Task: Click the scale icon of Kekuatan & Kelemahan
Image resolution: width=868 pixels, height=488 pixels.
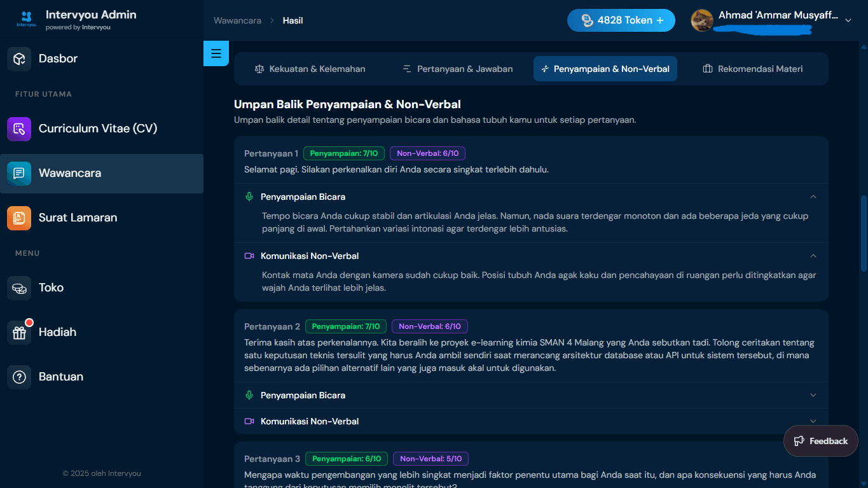Action: tap(259, 69)
